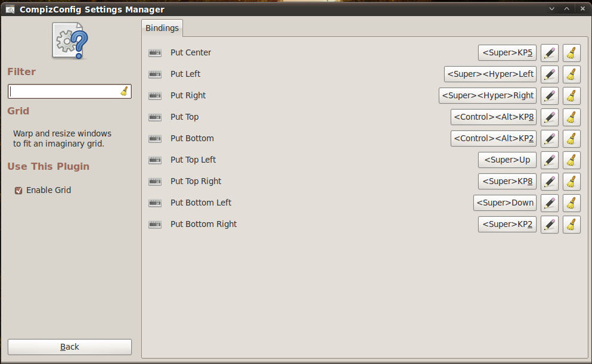
Task: Select the Put Bottom label
Action: 192,138
